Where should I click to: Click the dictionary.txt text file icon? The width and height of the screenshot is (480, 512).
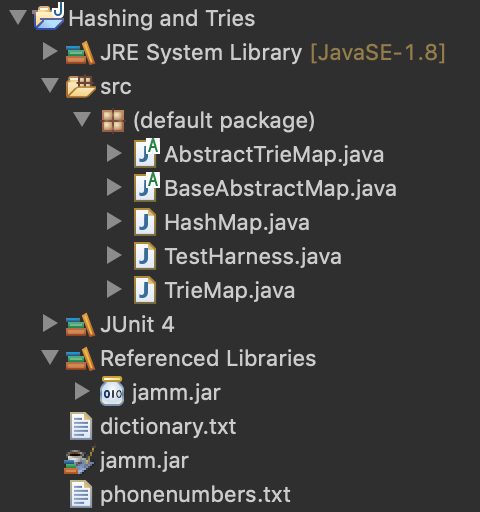(x=81, y=426)
